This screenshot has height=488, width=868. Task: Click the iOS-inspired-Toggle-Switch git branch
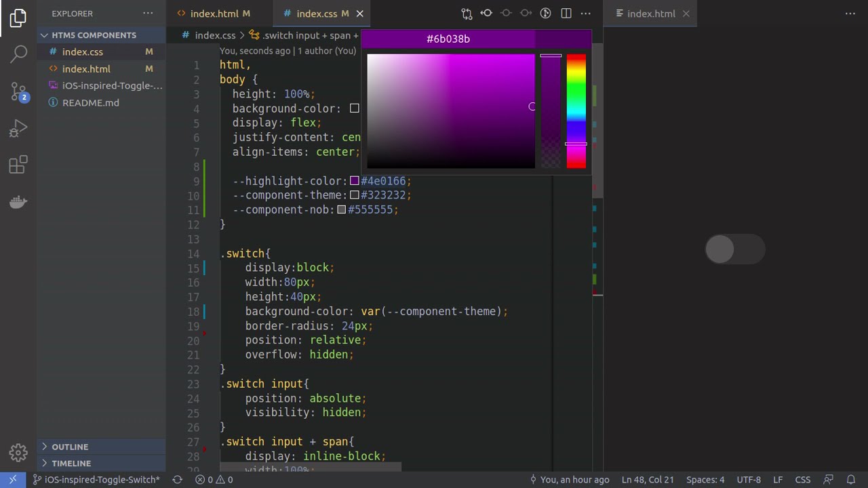click(96, 480)
